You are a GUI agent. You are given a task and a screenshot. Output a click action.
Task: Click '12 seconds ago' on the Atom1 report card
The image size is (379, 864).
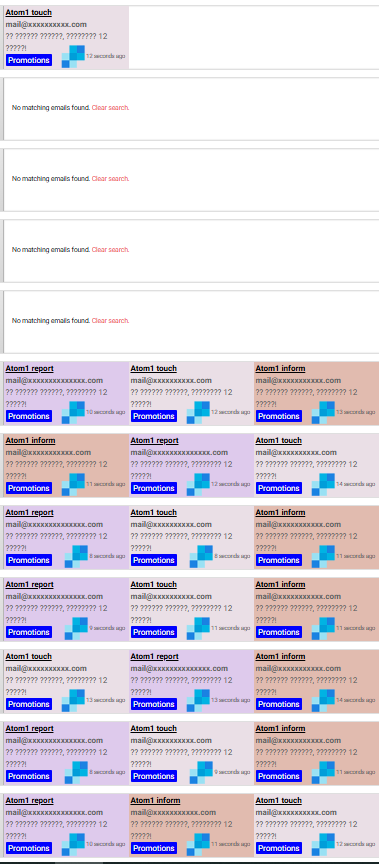230,484
